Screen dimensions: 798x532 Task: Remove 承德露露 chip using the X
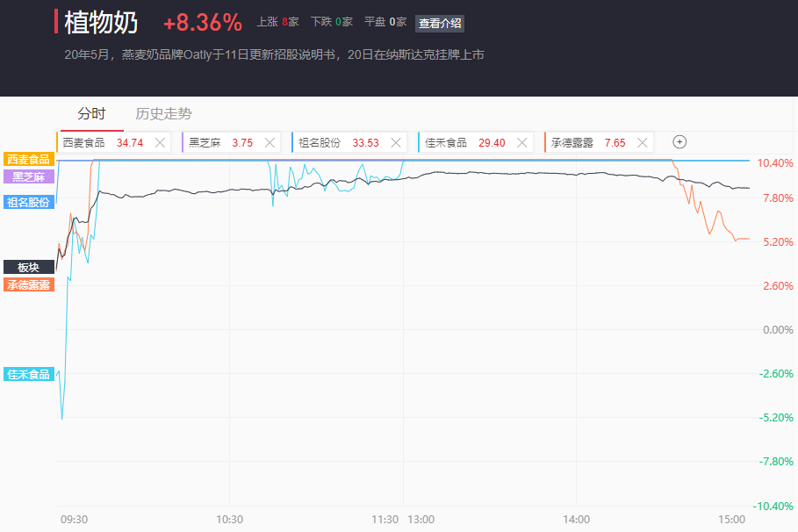(643, 142)
